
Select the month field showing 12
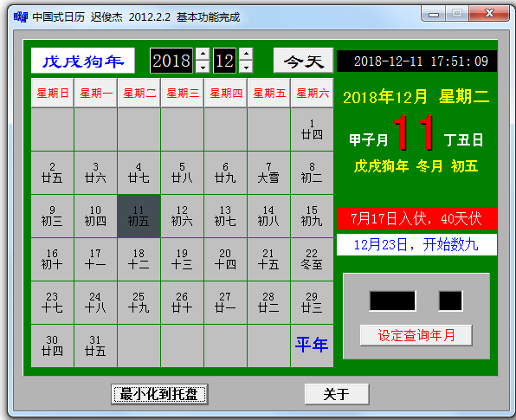click(x=225, y=61)
